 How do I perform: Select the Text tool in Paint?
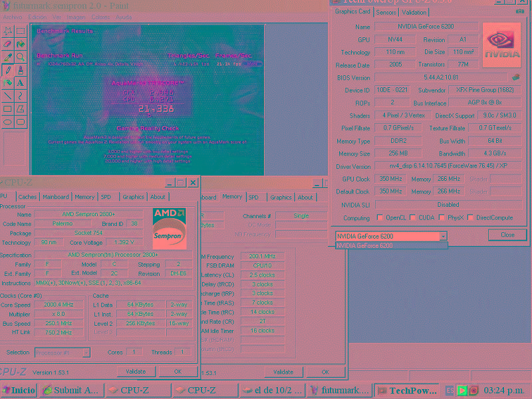coord(21,82)
